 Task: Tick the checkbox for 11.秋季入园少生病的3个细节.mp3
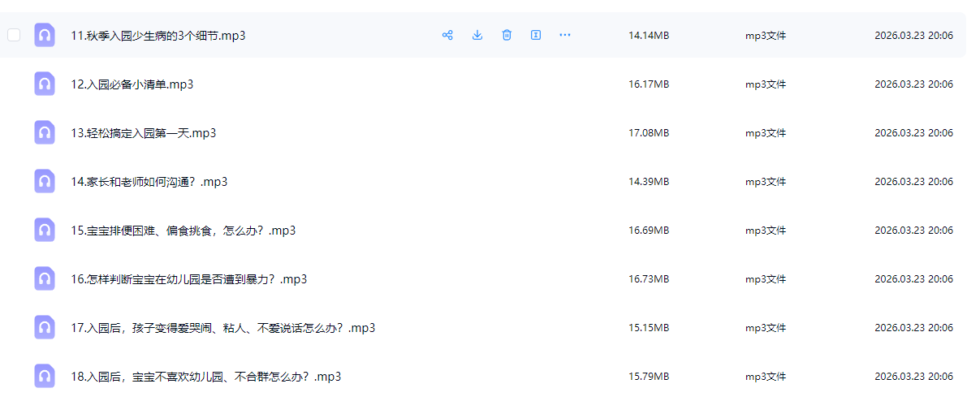(14, 35)
